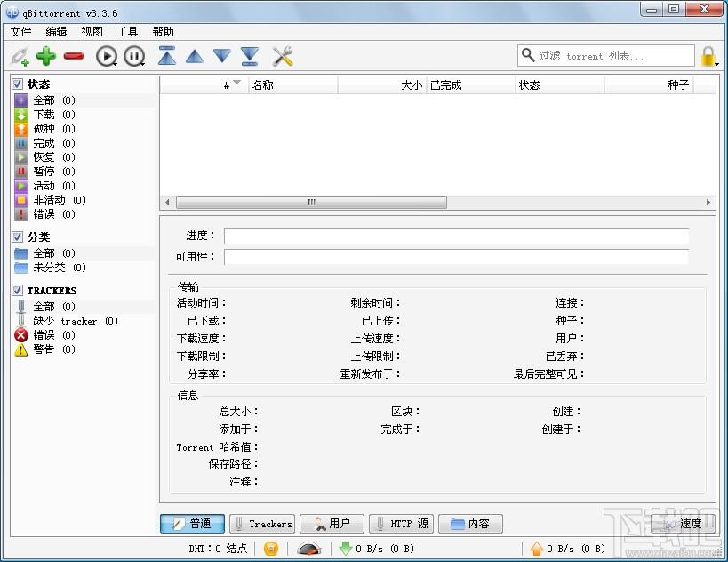Click the move down in queue icon
728x562 pixels.
click(222, 56)
